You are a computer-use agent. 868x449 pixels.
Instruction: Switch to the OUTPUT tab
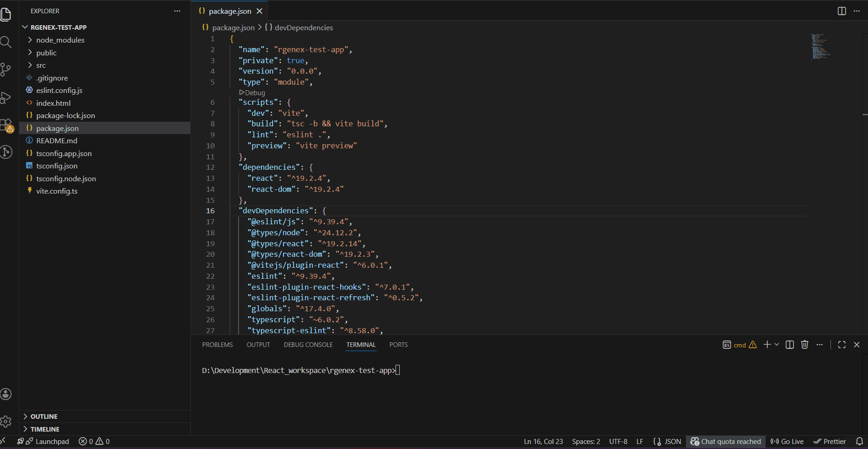tap(258, 345)
